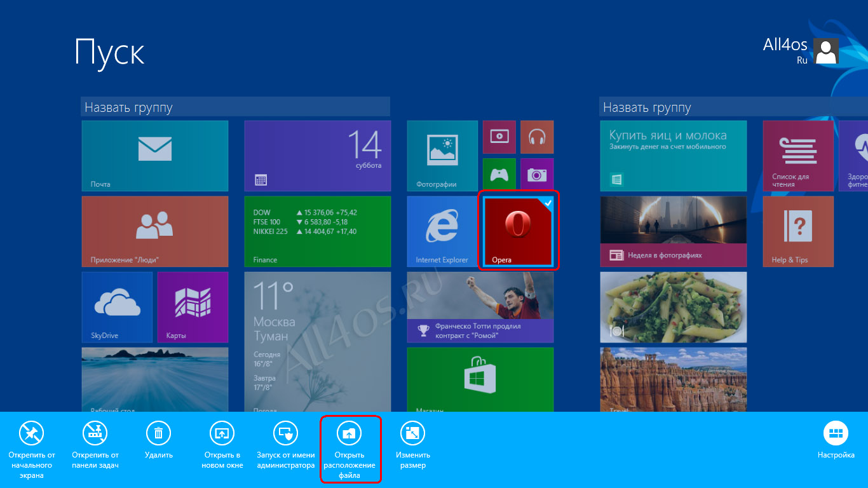Image resolution: width=868 pixels, height=488 pixels.
Task: Launch the SkyDrive tile
Action: [x=117, y=307]
